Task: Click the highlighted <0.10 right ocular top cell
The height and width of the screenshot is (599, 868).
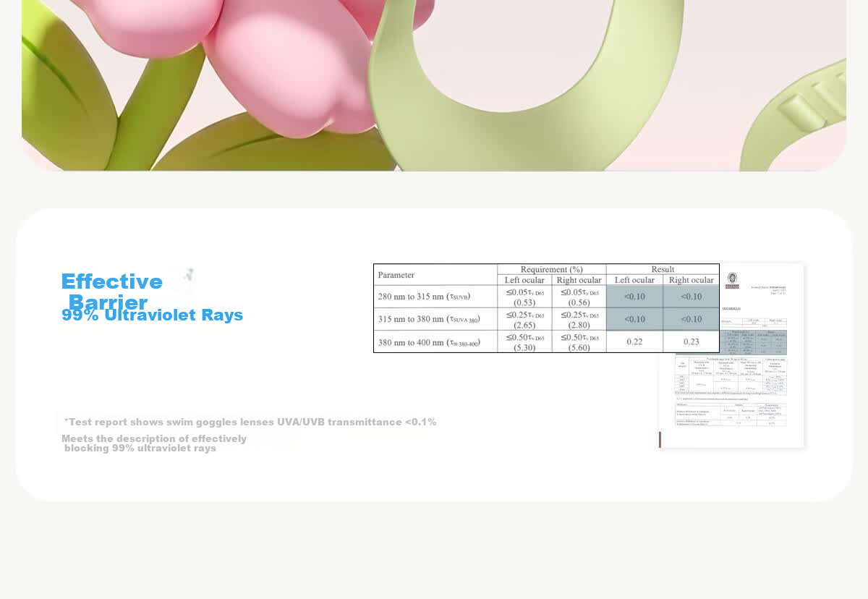Action: pos(691,297)
